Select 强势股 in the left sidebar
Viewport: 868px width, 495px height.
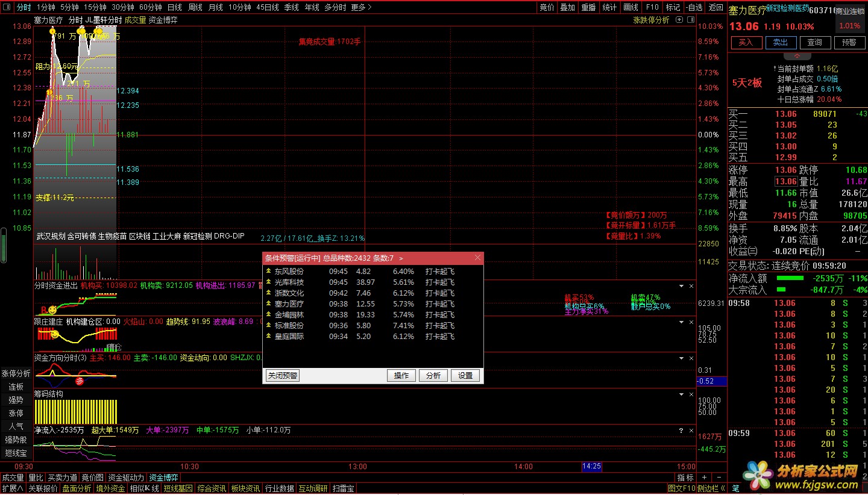click(x=16, y=440)
